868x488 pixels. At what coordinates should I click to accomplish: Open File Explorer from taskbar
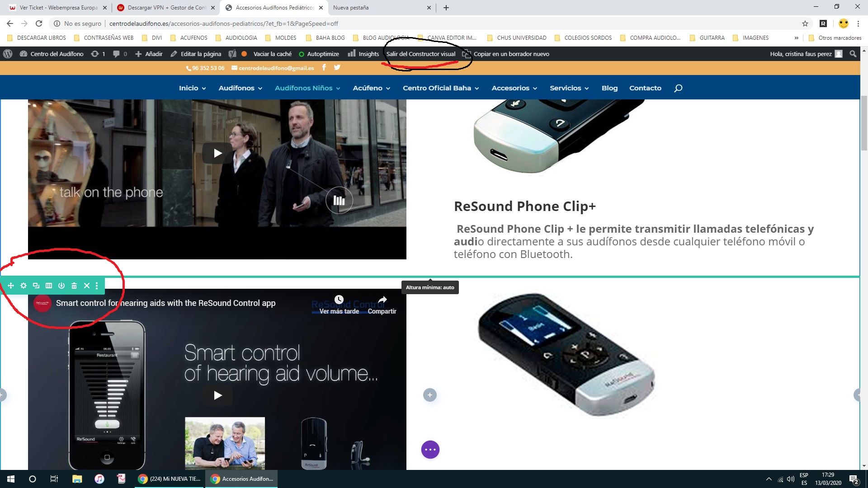pos(77,479)
